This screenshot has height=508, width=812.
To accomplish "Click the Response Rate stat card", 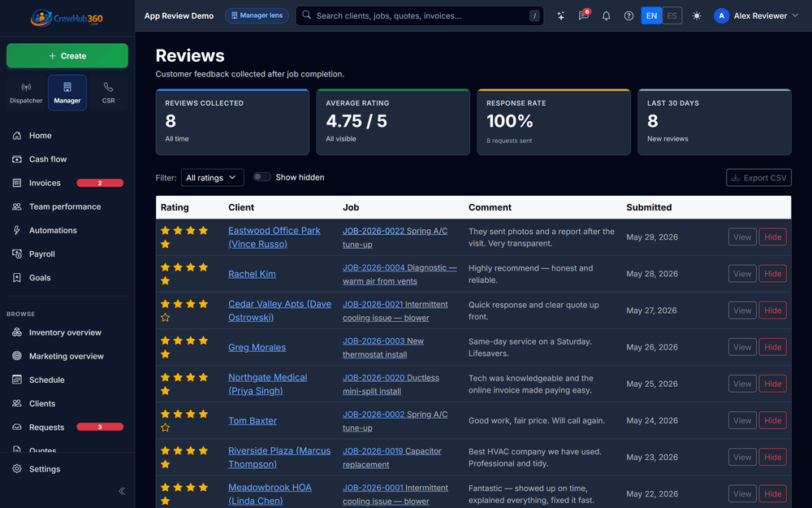I will click(554, 123).
